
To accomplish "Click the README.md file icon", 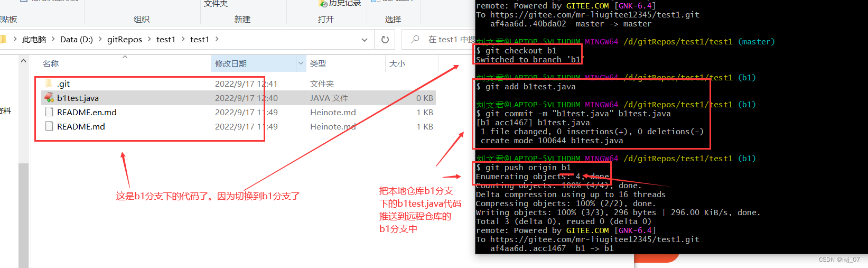I will 49,126.
